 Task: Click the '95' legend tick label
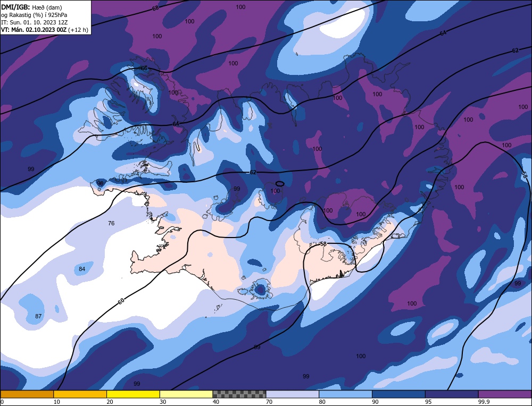point(428,402)
